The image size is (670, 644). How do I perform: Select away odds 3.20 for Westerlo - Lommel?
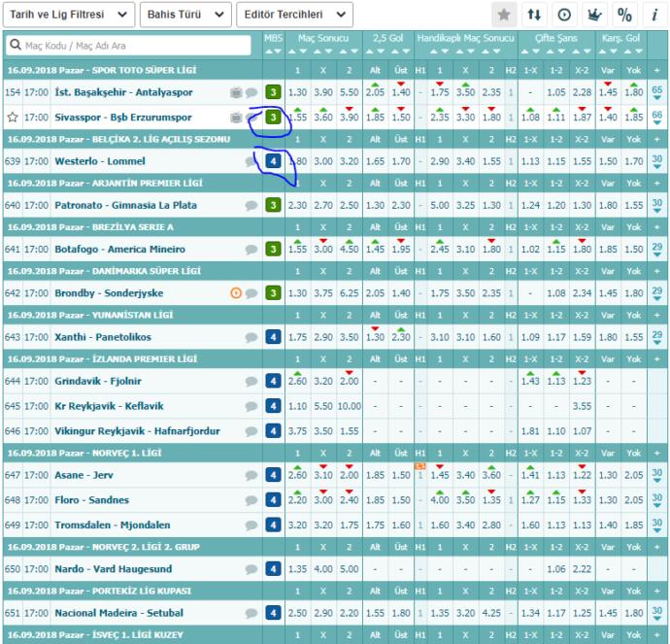(350, 161)
